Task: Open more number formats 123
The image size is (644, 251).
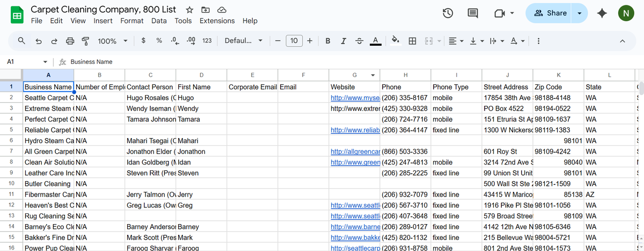Action: point(207,40)
